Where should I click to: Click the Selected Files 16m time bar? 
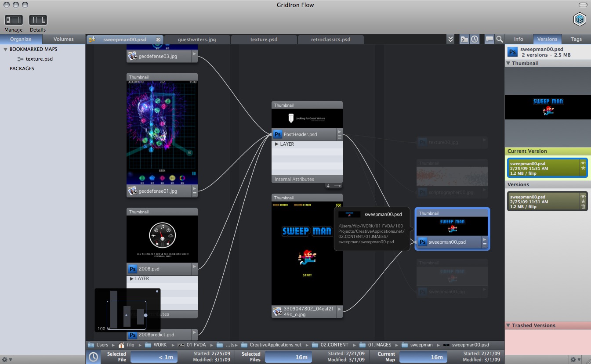click(x=288, y=357)
